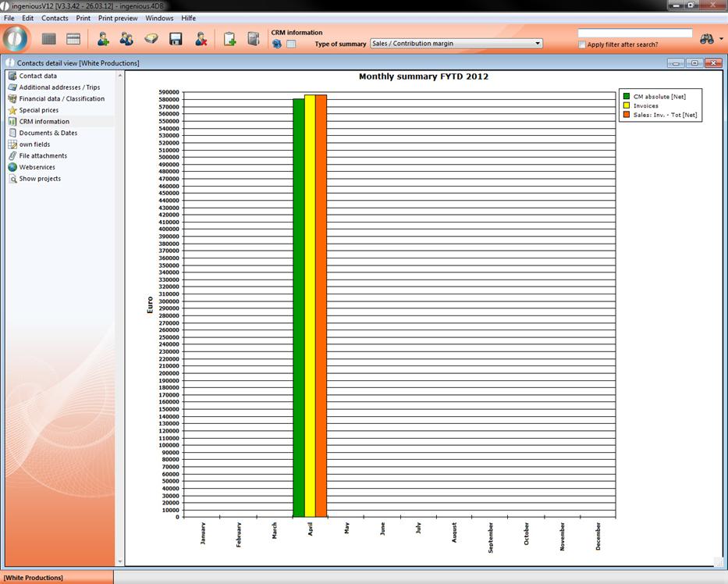This screenshot has height=584, width=728.
Task: Click the binoculars search icon
Action: click(x=707, y=39)
